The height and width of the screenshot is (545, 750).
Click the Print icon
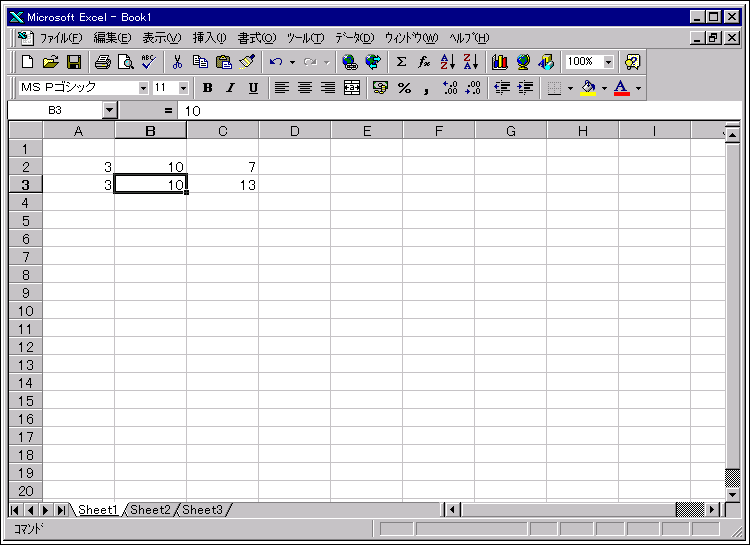coord(102,62)
